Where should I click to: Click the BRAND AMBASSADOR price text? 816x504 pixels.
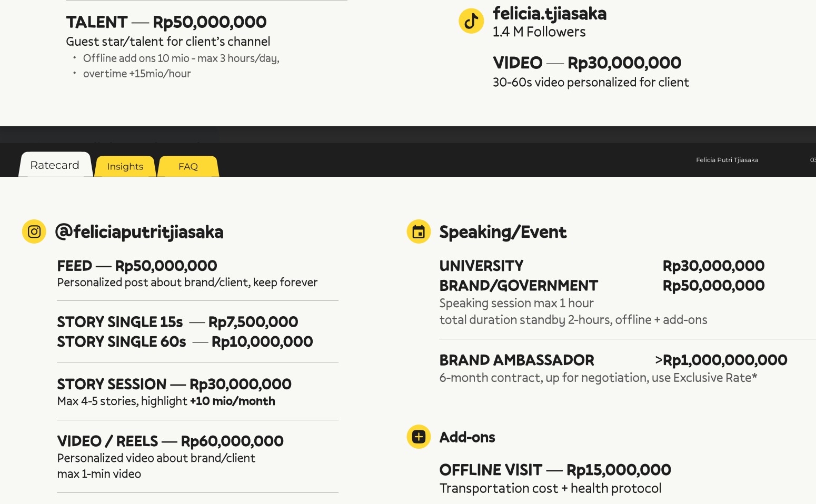pyautogui.click(x=721, y=360)
